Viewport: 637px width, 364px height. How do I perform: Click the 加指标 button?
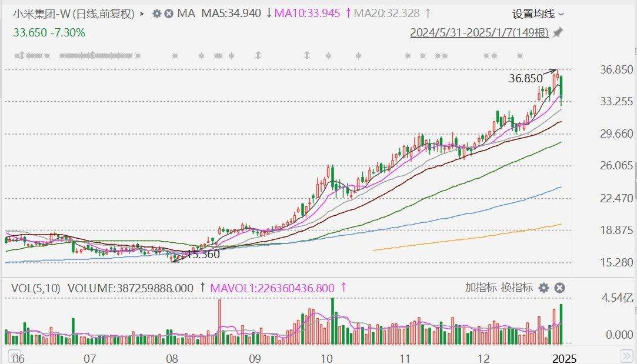click(x=481, y=288)
